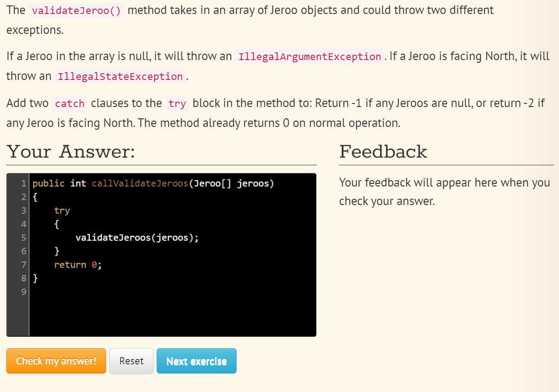Click the Check my answer! button
Viewport: 559px width, 392px height.
click(x=56, y=361)
